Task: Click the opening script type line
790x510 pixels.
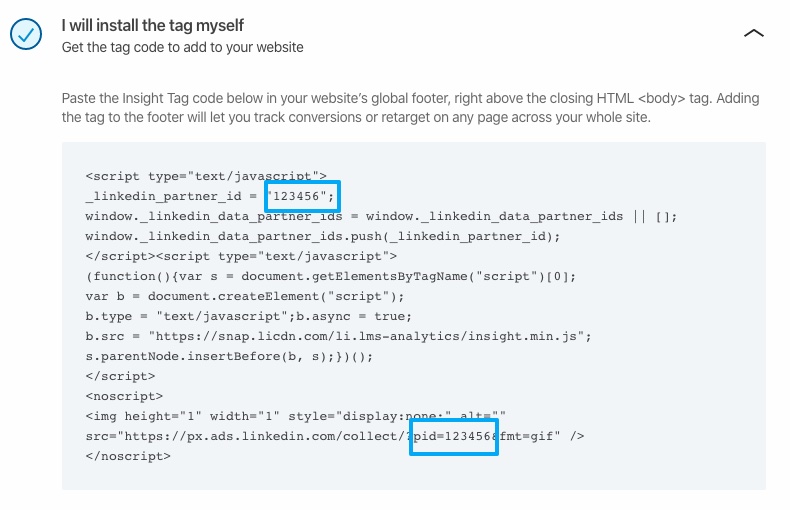Action: [206, 176]
